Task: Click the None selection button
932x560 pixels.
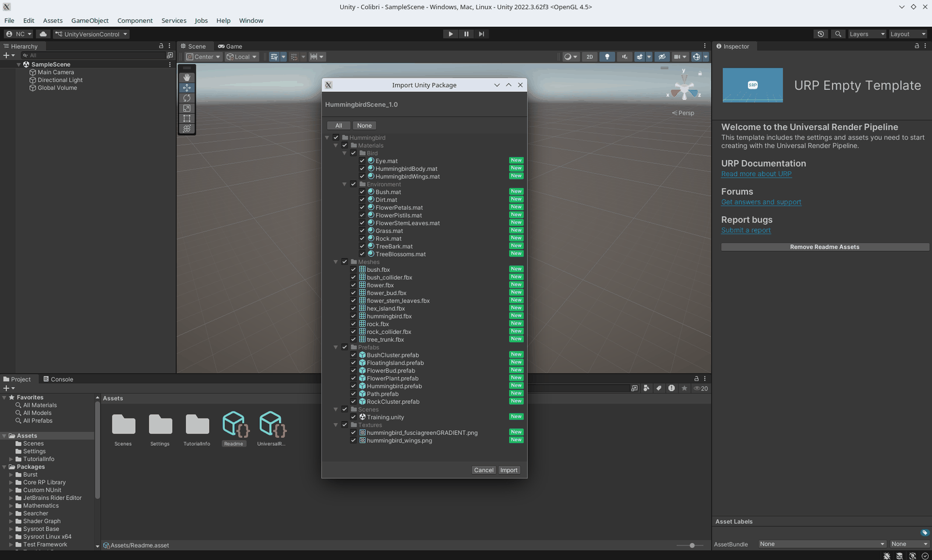Action: click(365, 126)
